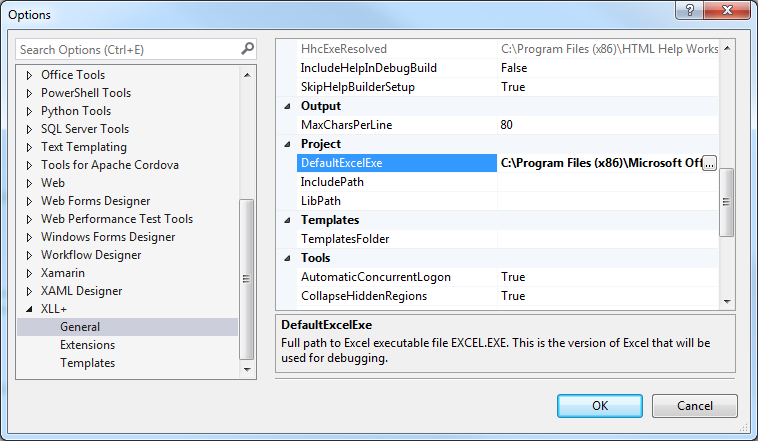
Task: Expand Web Performance Test Tools node
Action: point(29,219)
